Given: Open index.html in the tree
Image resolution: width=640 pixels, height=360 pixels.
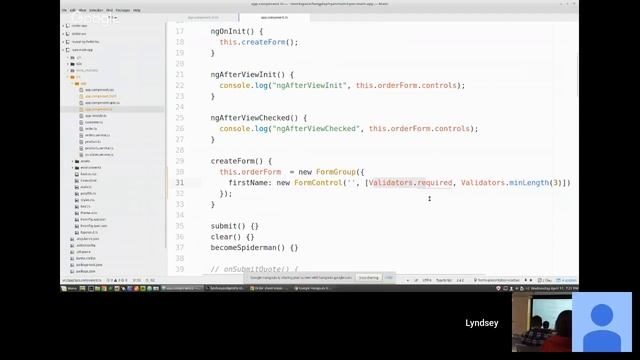Looking at the screenshot, I should (88, 180).
